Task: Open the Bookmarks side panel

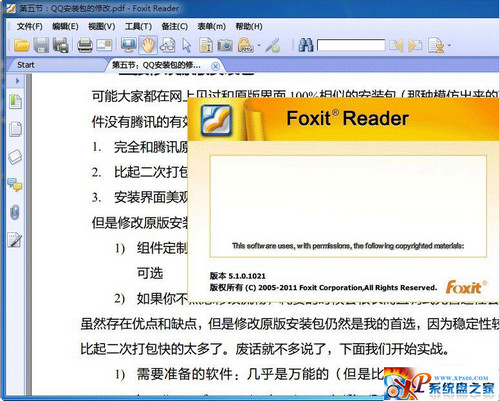Action: 15,102
